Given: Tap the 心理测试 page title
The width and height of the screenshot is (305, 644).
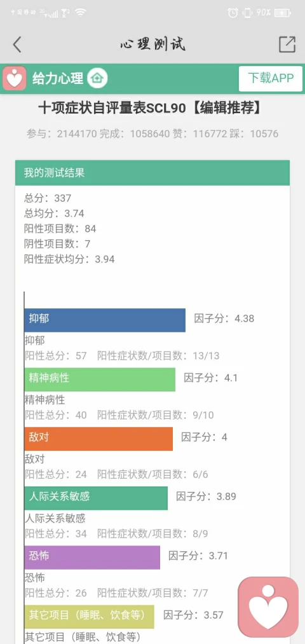Looking at the screenshot, I should pos(152,44).
